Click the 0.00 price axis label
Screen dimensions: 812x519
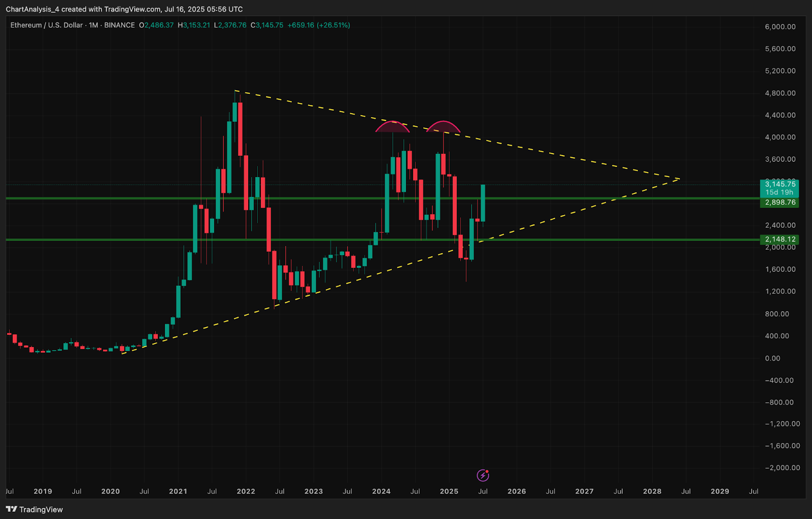coord(772,358)
